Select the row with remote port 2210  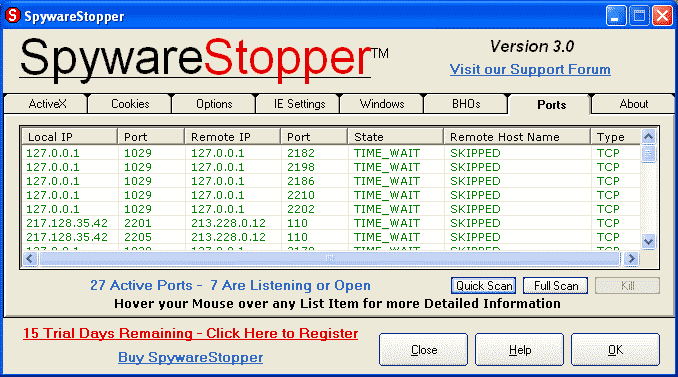[x=331, y=195]
